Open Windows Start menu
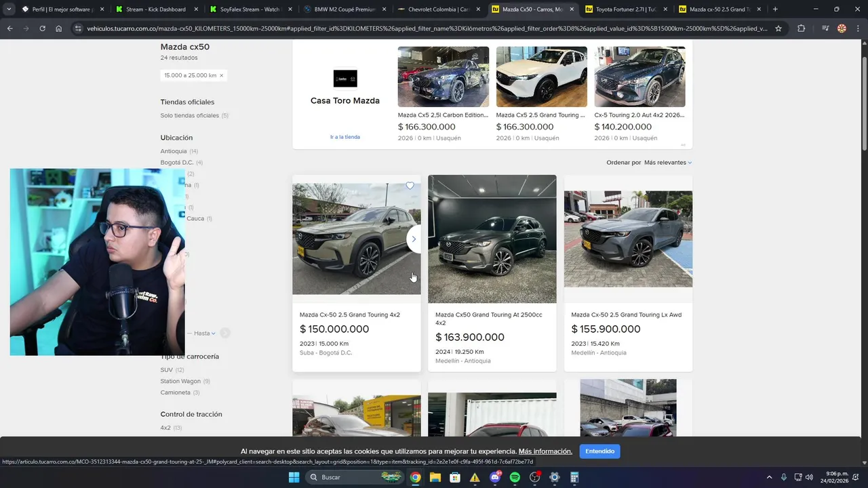The height and width of the screenshot is (488, 868). [x=294, y=477]
